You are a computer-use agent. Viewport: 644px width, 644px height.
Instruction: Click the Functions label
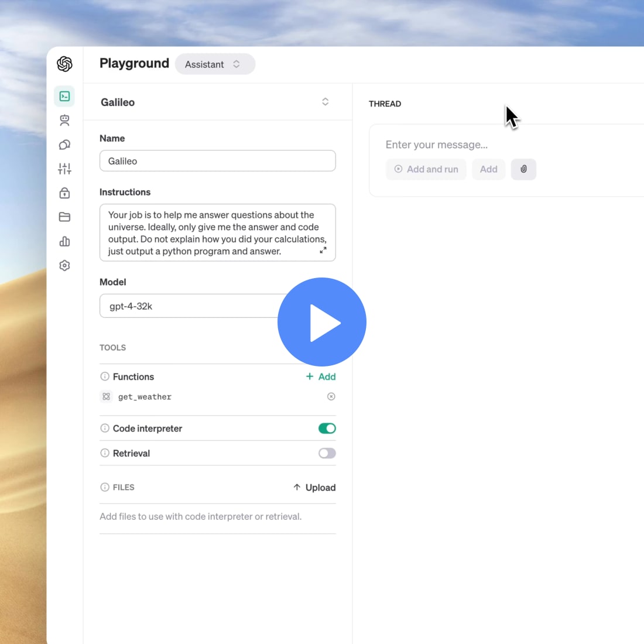click(133, 376)
